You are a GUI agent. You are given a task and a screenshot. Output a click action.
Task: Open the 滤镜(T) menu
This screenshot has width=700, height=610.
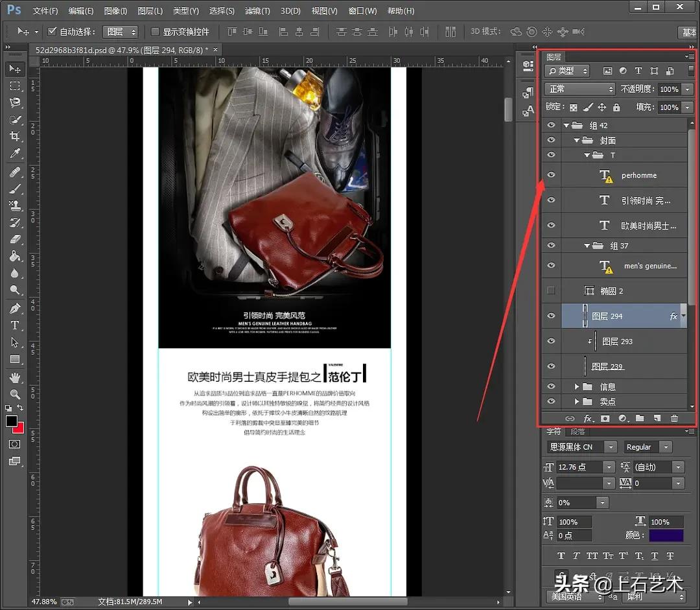coord(257,11)
